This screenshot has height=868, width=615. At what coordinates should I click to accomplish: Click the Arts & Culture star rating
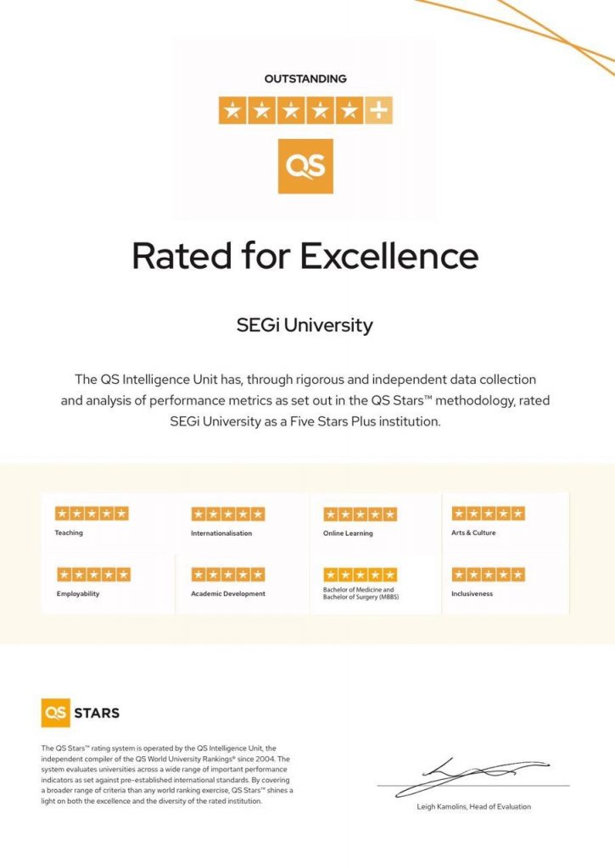coord(488,514)
